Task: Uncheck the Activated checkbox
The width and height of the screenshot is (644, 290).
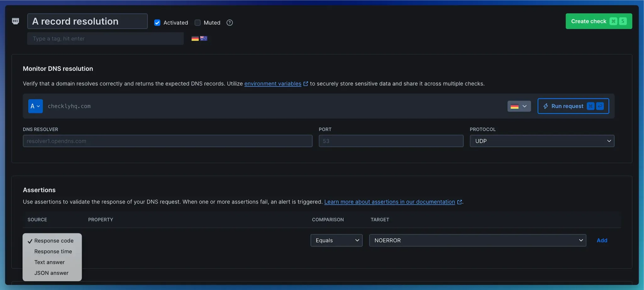Action: [x=157, y=23]
